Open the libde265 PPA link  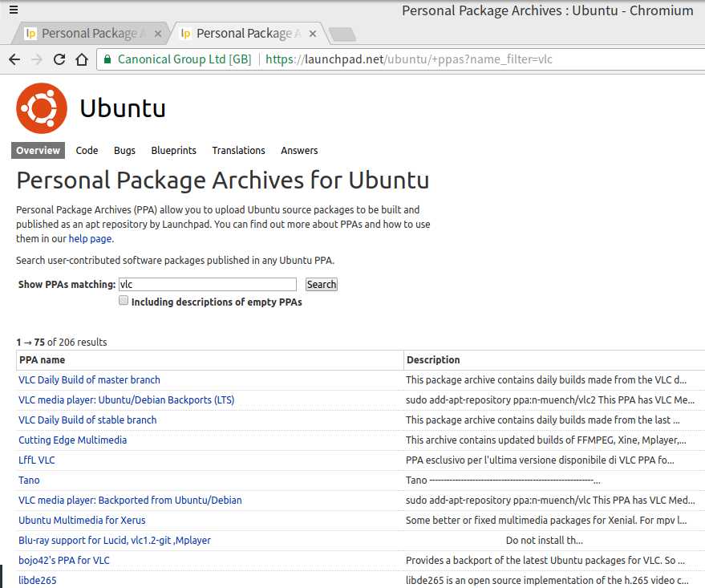click(38, 580)
